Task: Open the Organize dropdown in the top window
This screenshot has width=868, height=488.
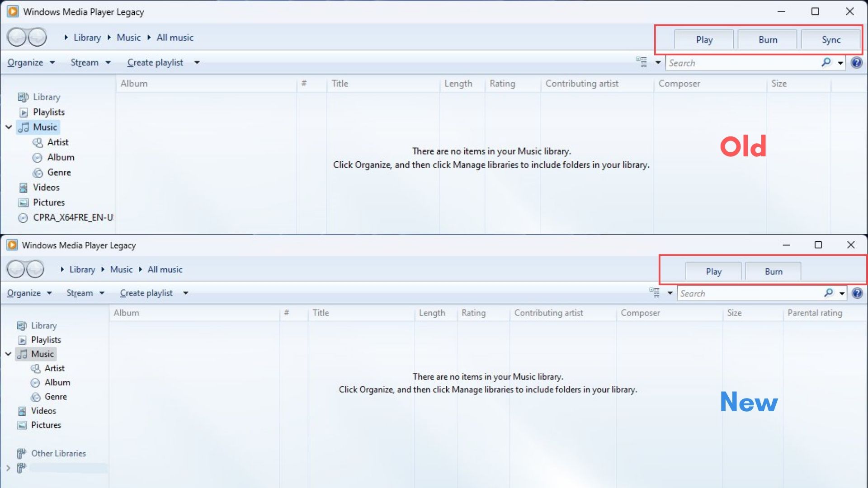Action: (31, 62)
